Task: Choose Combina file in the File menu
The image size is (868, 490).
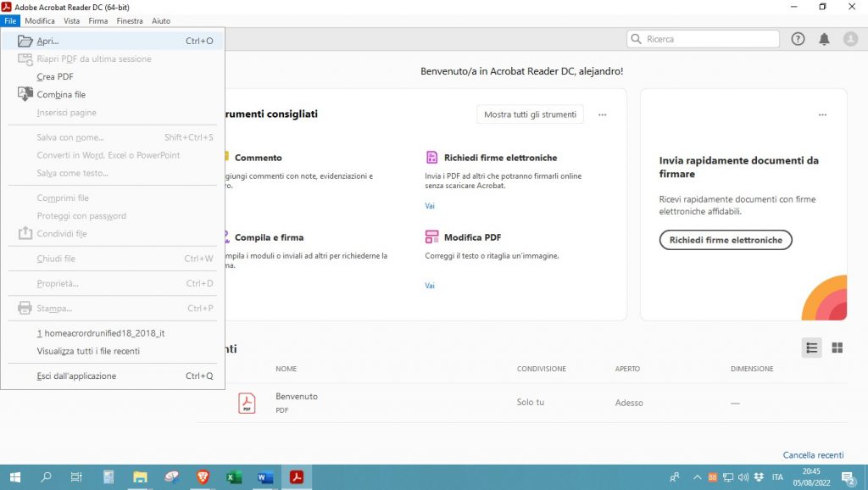Action: point(61,95)
